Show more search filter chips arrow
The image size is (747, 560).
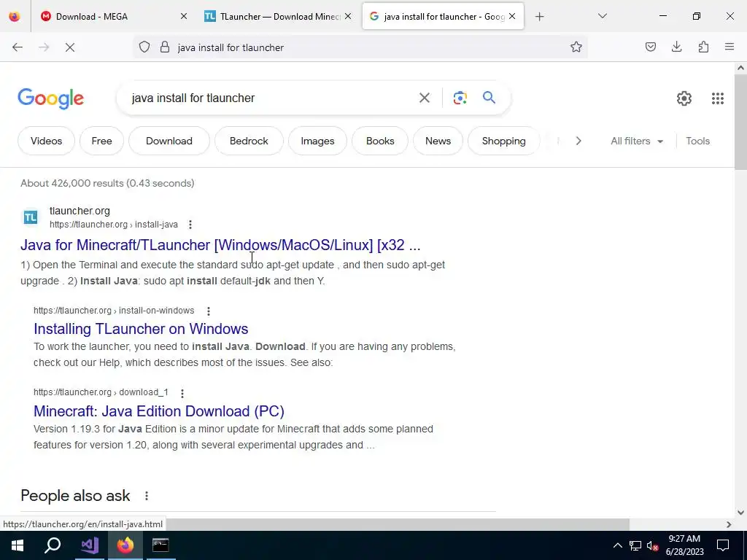pyautogui.click(x=578, y=141)
